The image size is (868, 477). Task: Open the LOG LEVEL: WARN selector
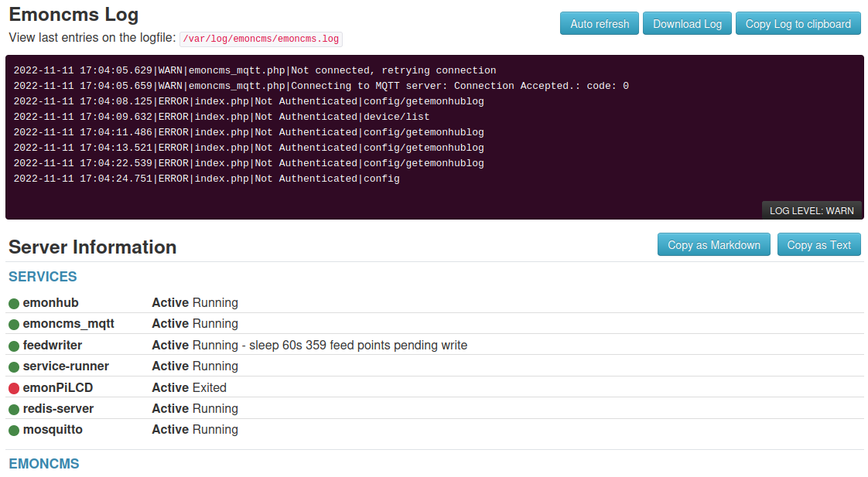click(812, 210)
